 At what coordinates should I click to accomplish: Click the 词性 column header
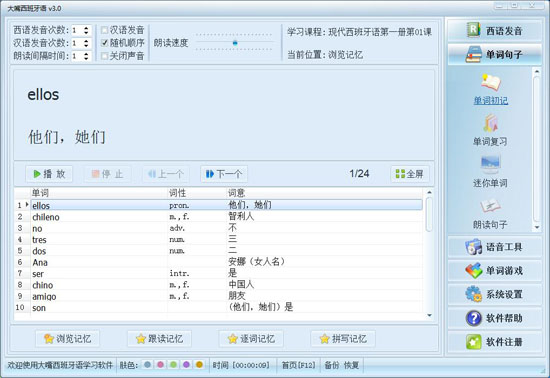pos(197,193)
